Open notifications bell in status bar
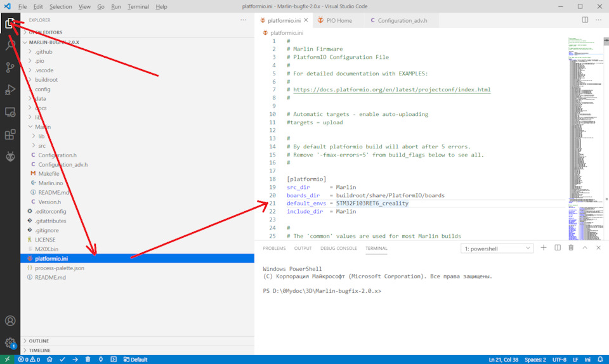Viewport: 609px width, 364px height. point(600,360)
